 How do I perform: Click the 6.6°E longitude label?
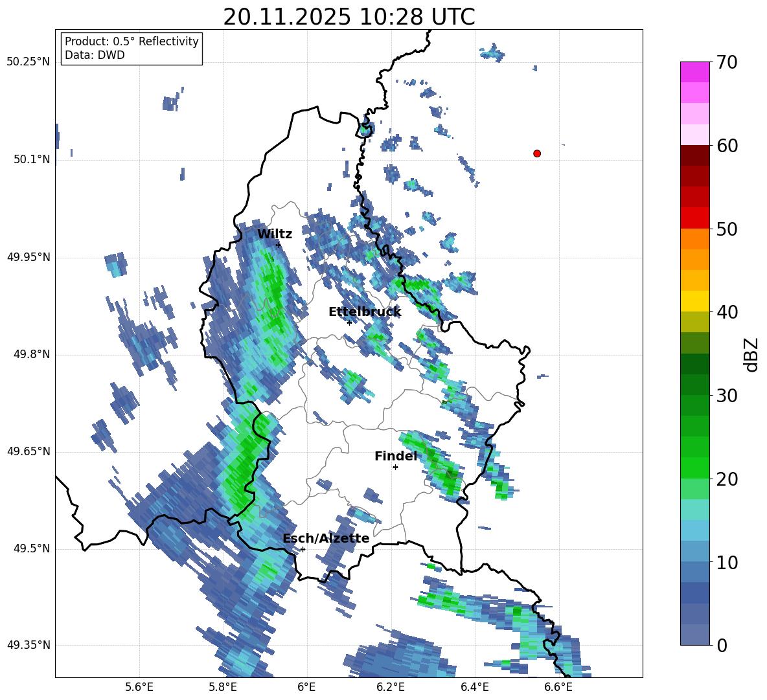coord(558,687)
